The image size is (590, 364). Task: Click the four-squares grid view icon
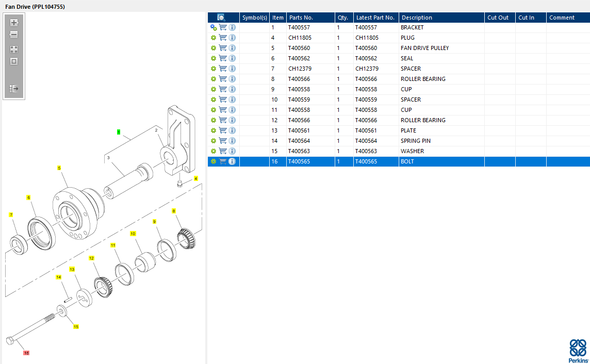[14, 49]
